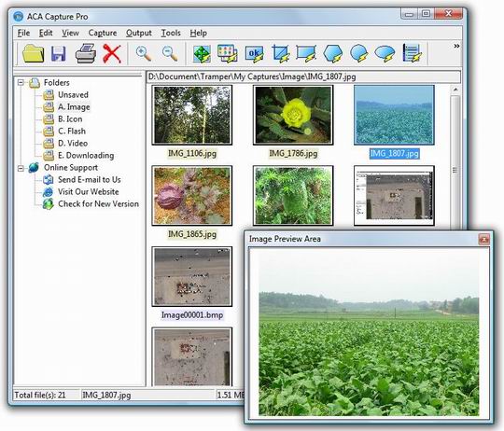This screenshot has height=431, width=504.
Task: Minimize the ACA Capture Pro window
Action: 409,14
